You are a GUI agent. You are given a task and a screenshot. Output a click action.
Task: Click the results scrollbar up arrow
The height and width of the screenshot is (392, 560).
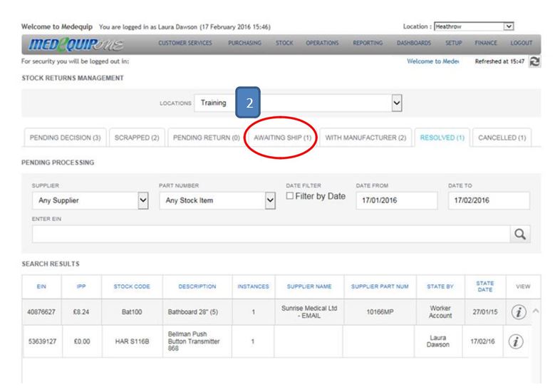tap(536, 311)
